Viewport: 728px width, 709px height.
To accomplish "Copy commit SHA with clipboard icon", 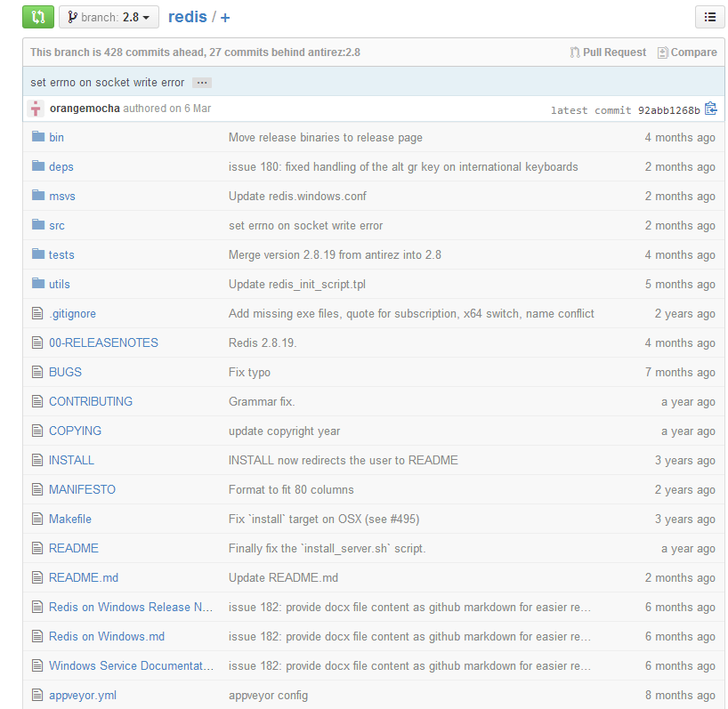I will point(711,109).
